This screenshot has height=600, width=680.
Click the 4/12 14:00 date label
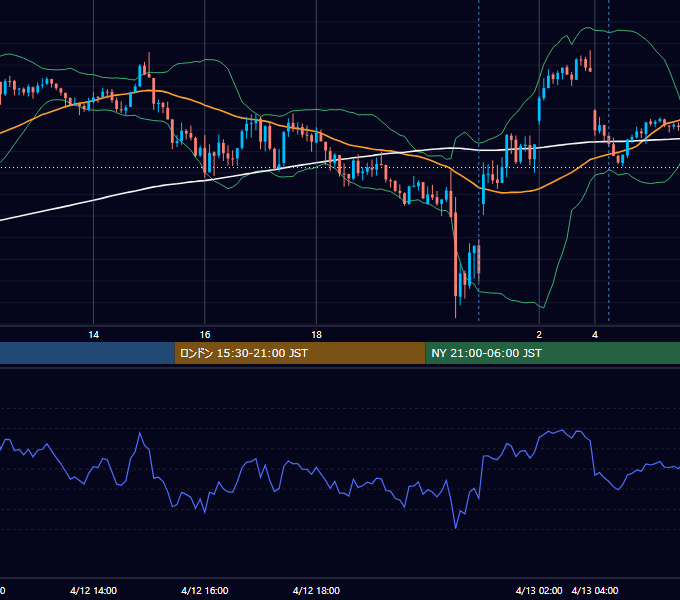tap(93, 590)
